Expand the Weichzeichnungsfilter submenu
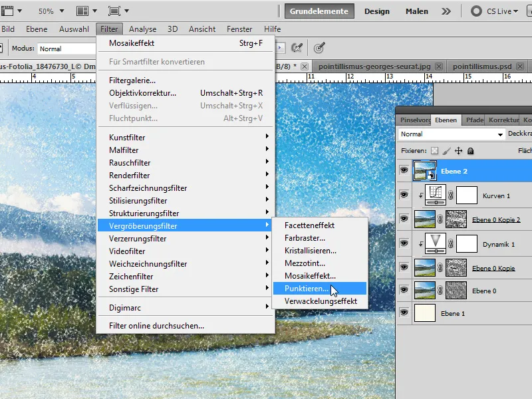 click(186, 263)
